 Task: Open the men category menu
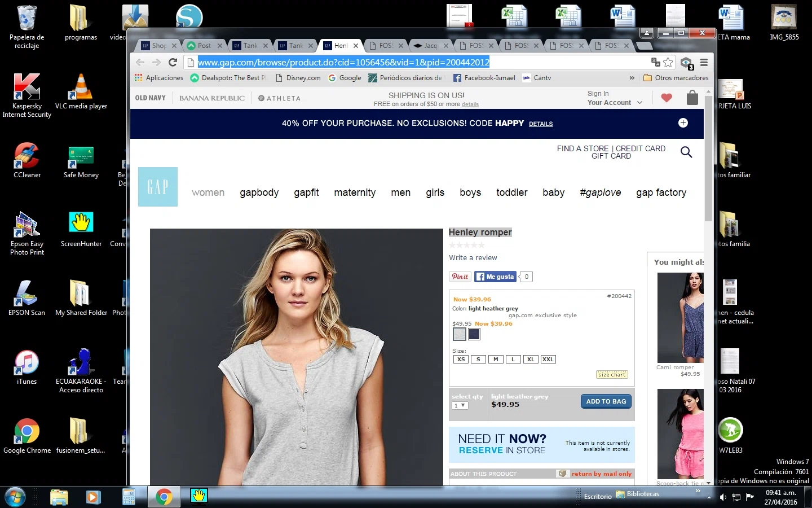click(400, 192)
